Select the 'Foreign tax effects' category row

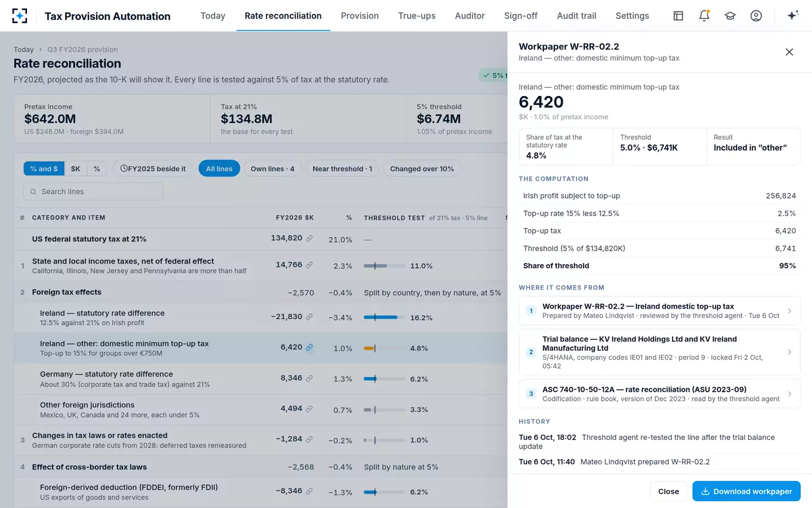point(261,292)
